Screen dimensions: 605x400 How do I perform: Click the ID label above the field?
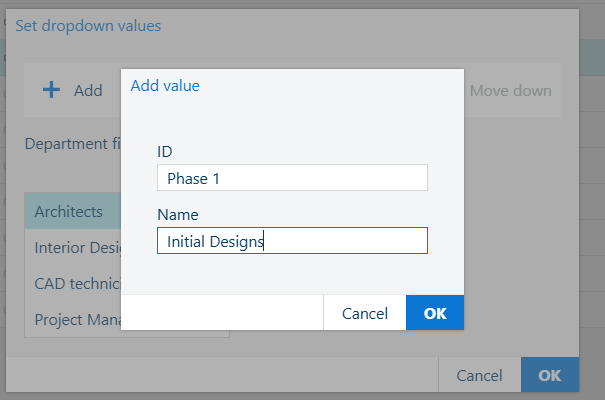[x=165, y=151]
